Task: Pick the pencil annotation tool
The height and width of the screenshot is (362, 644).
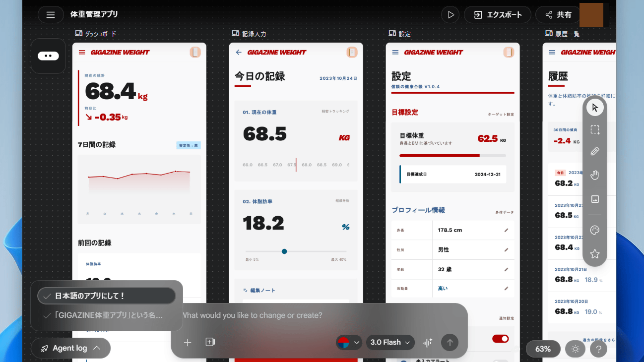Action: click(x=594, y=151)
